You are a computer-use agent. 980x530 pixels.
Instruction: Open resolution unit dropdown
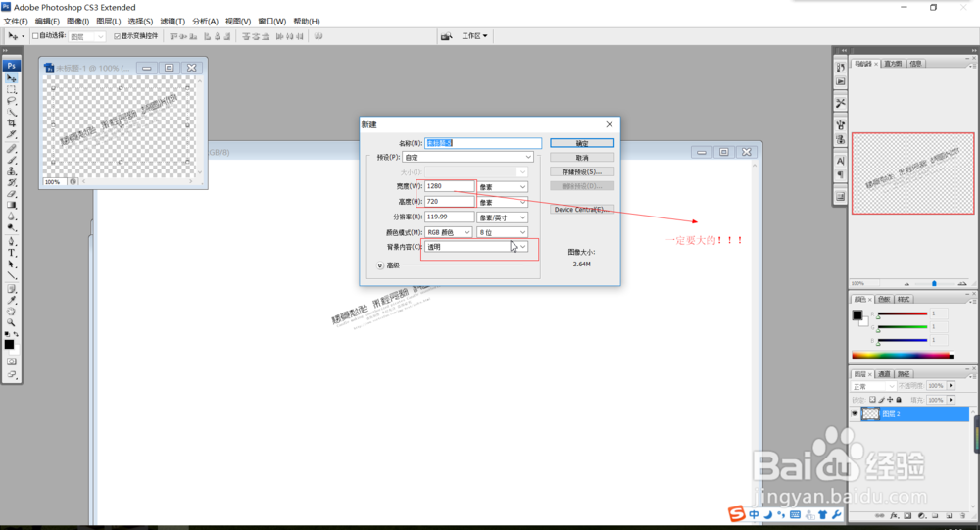coord(503,217)
